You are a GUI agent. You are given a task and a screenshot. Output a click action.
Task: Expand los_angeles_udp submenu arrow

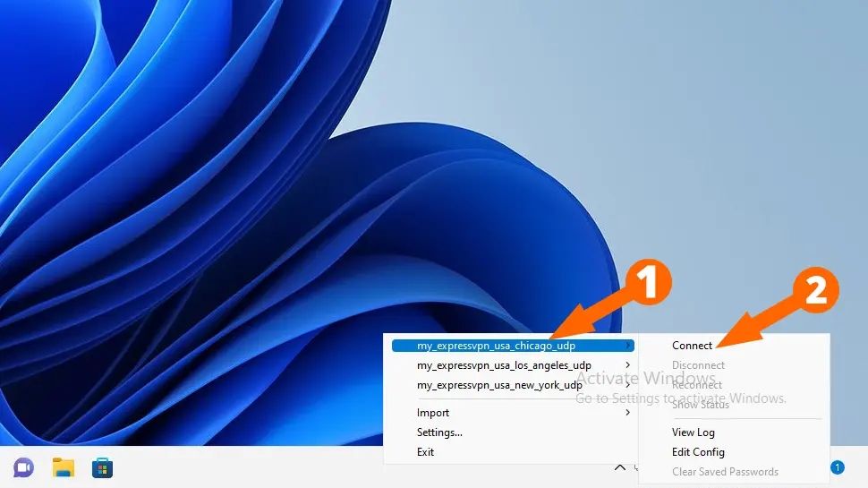628,365
